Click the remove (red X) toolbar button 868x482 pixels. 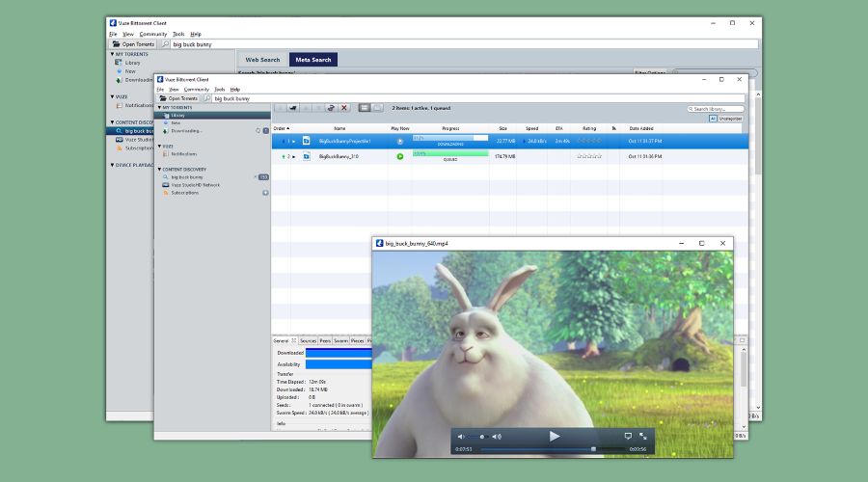344,108
